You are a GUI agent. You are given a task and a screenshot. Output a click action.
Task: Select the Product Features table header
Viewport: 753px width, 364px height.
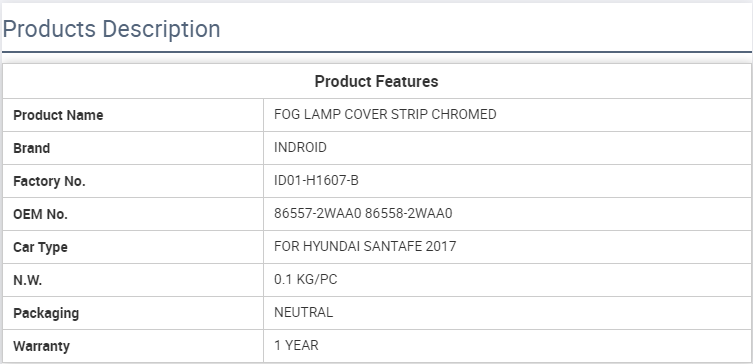point(376,81)
